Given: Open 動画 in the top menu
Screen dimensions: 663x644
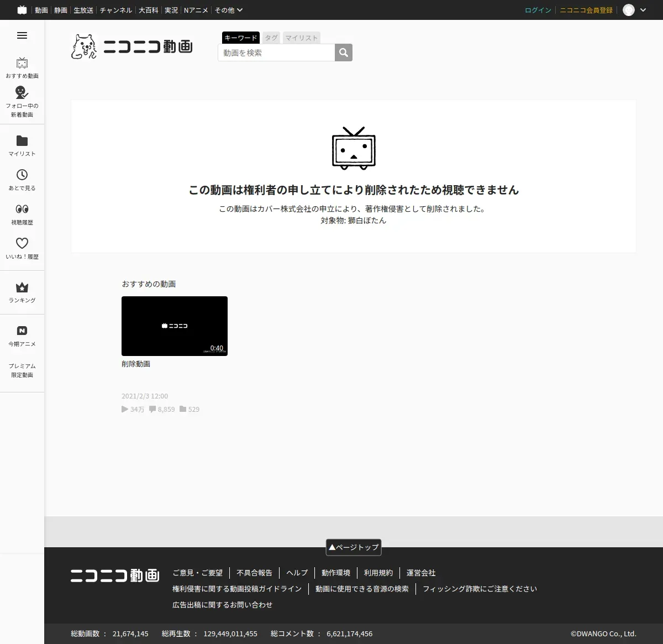Looking at the screenshot, I should (x=41, y=10).
